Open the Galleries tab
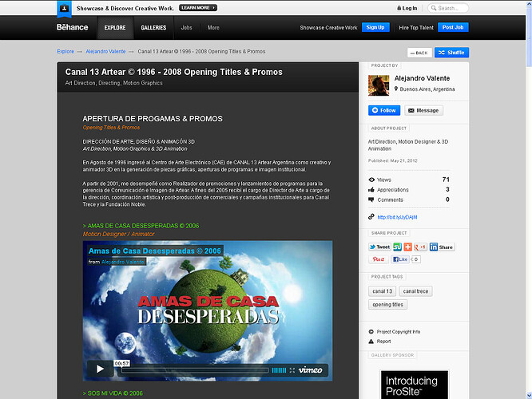 (x=153, y=28)
